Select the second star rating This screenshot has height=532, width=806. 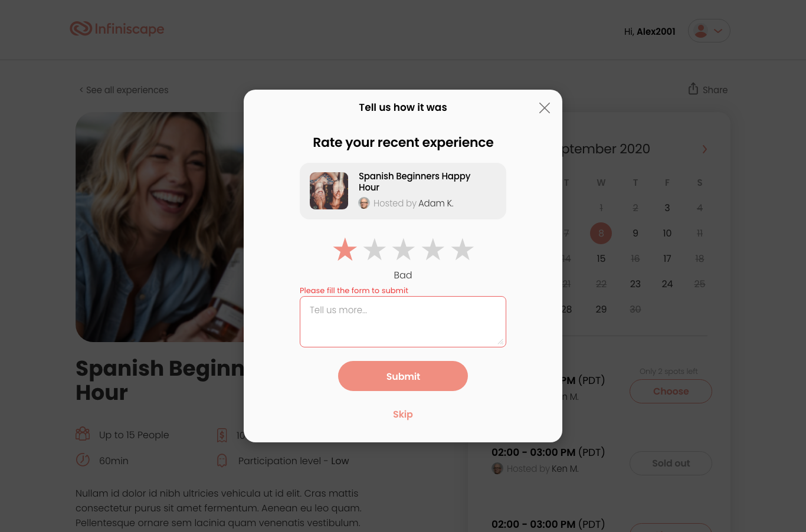[x=375, y=249]
